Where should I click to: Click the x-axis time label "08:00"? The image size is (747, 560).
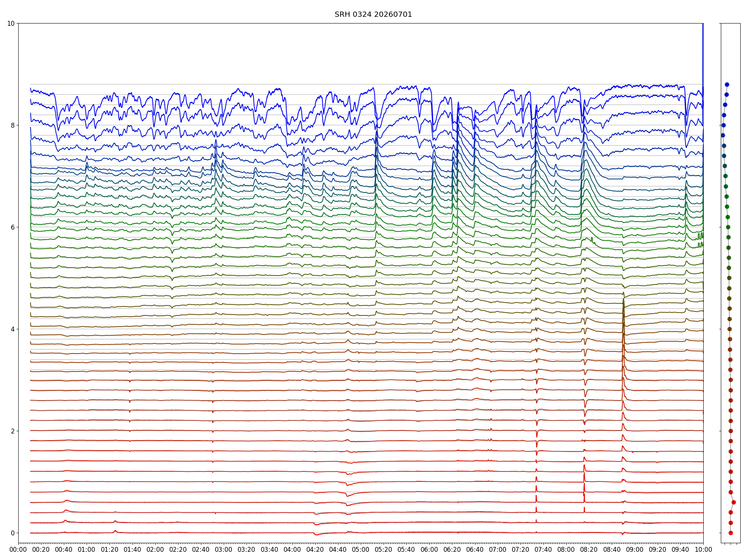point(566,550)
